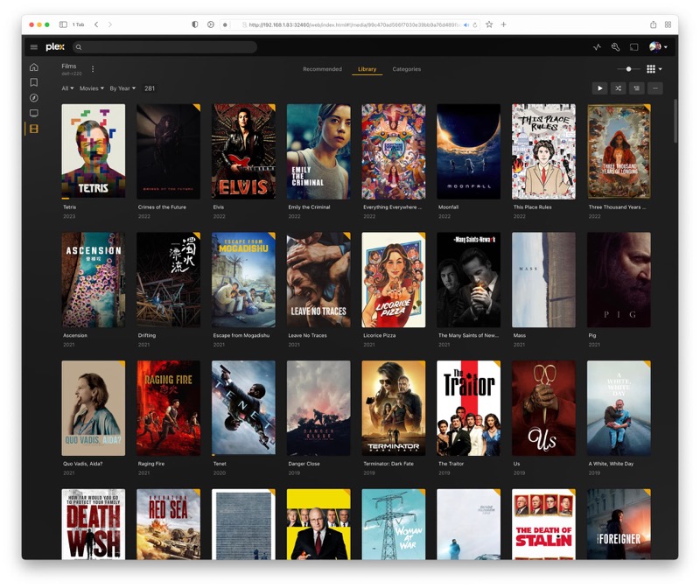Viewport: 700px width, 588px height.
Task: Click the browser share icon
Action: [x=653, y=24]
